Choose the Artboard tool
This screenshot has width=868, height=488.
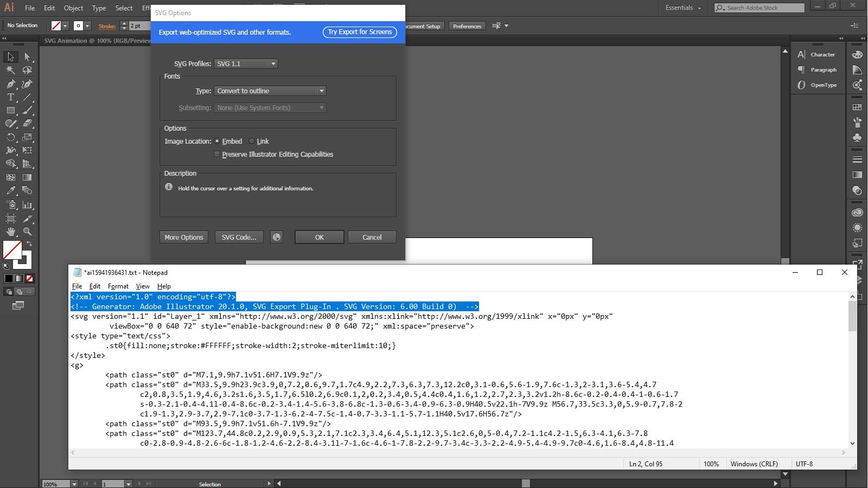point(10,219)
